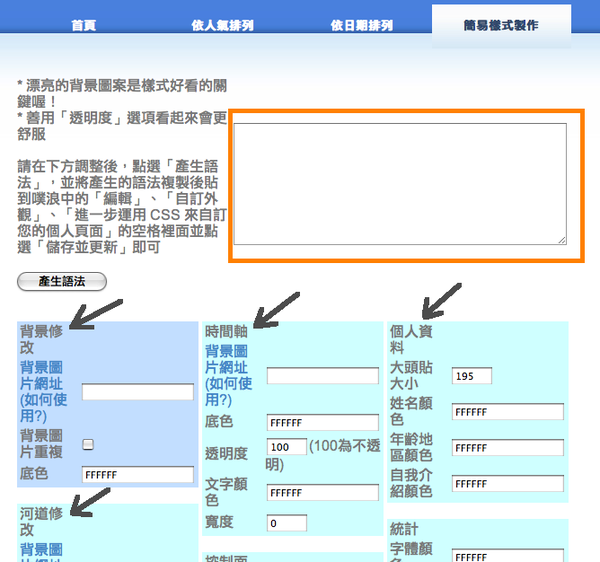The height and width of the screenshot is (562, 600).
Task: Switch to the 依人氣排列 tab
Action: pos(222,25)
